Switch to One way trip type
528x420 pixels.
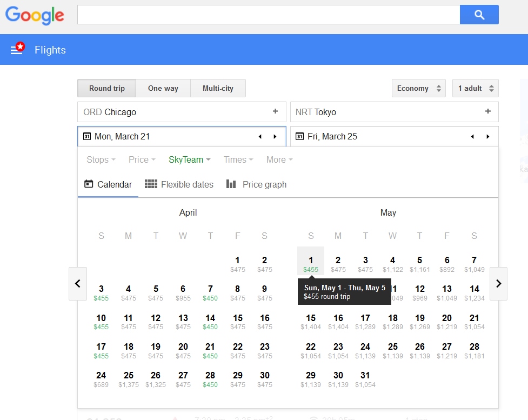pyautogui.click(x=163, y=88)
